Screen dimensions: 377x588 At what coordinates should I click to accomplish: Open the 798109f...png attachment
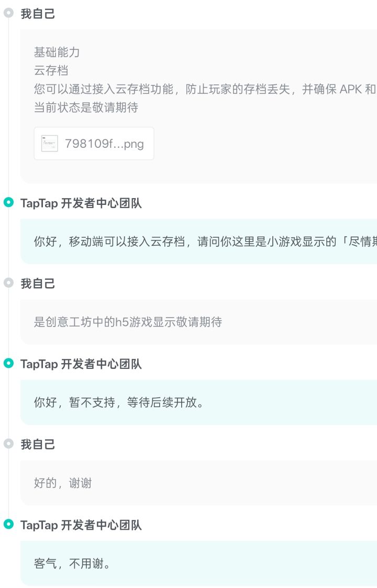(x=104, y=144)
